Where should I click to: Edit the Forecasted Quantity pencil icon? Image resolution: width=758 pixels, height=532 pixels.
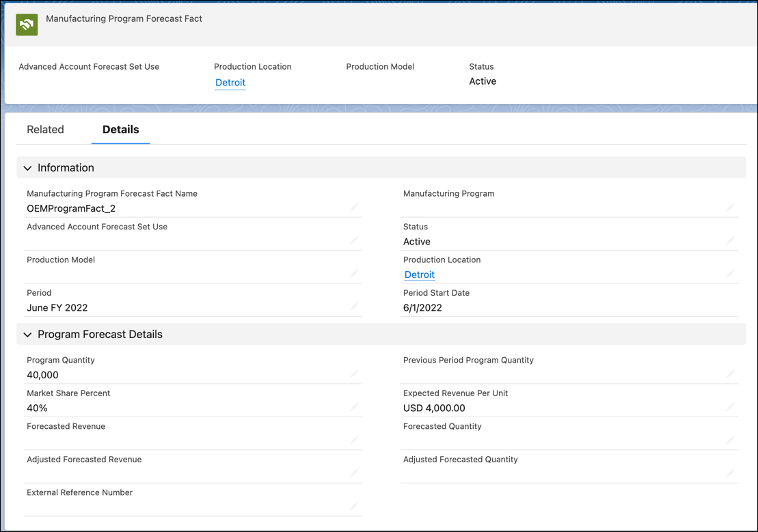[x=730, y=440]
